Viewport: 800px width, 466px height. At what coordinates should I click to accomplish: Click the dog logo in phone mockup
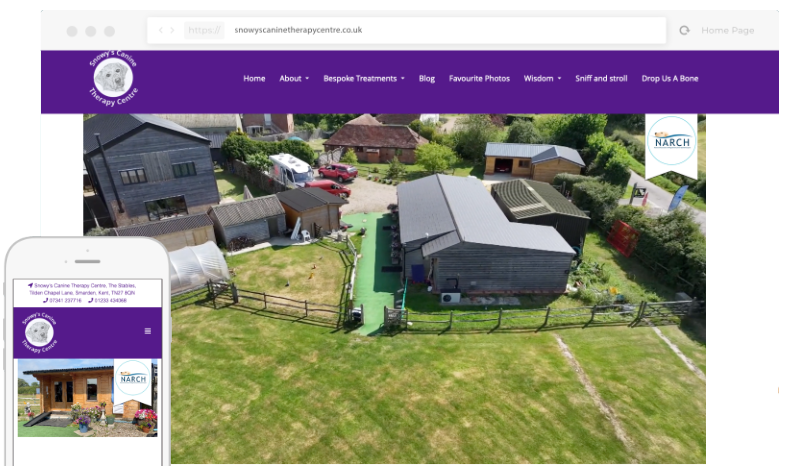click(x=39, y=333)
